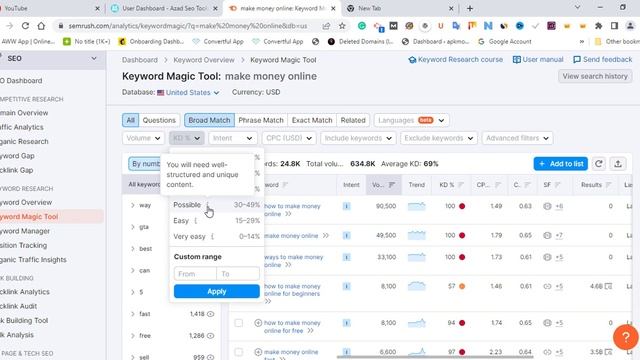This screenshot has height=360, width=640.
Task: Open the Volume filter dropdown
Action: click(143, 138)
